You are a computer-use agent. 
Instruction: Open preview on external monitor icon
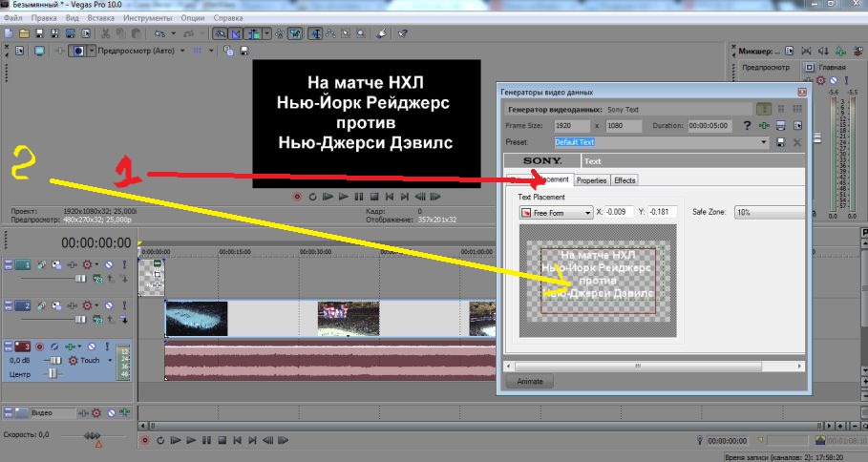coord(39,51)
